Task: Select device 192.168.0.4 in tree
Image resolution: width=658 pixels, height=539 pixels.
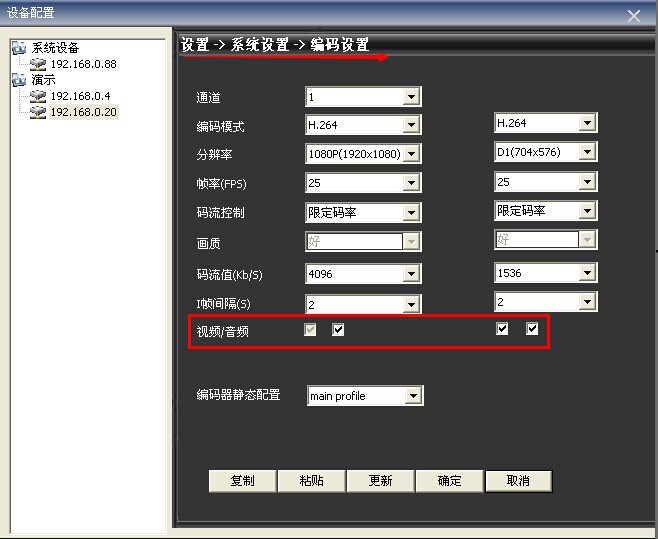Action: [81, 96]
